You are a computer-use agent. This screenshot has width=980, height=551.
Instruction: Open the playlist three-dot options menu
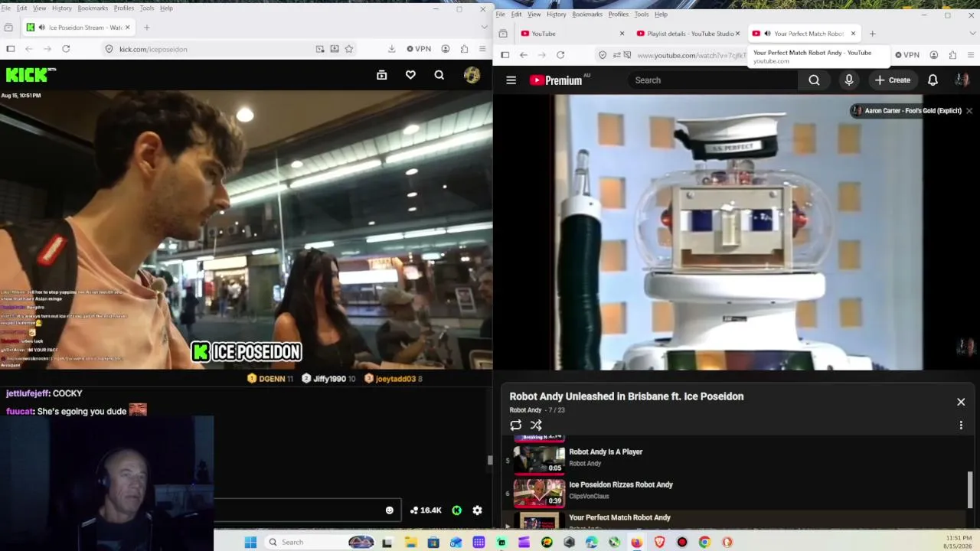click(961, 425)
